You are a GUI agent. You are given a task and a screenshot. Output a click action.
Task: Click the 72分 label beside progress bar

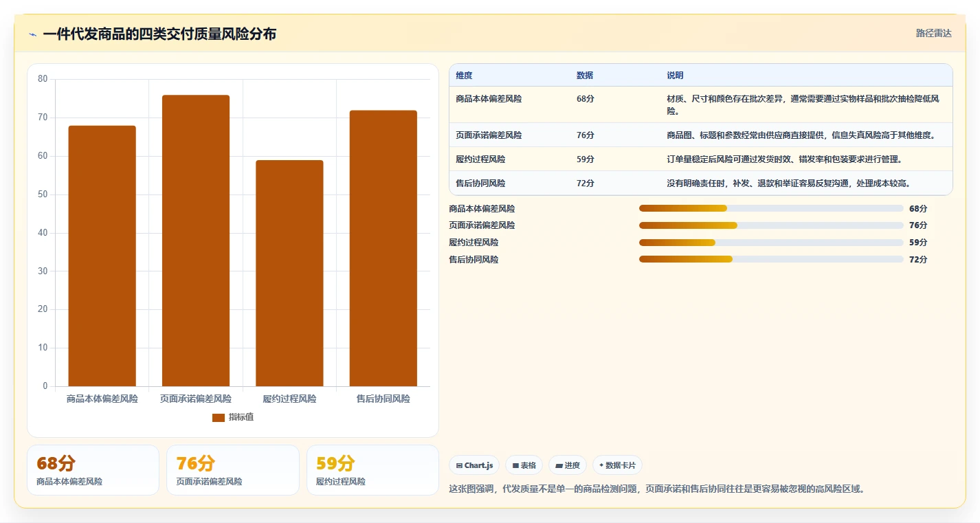pyautogui.click(x=918, y=260)
